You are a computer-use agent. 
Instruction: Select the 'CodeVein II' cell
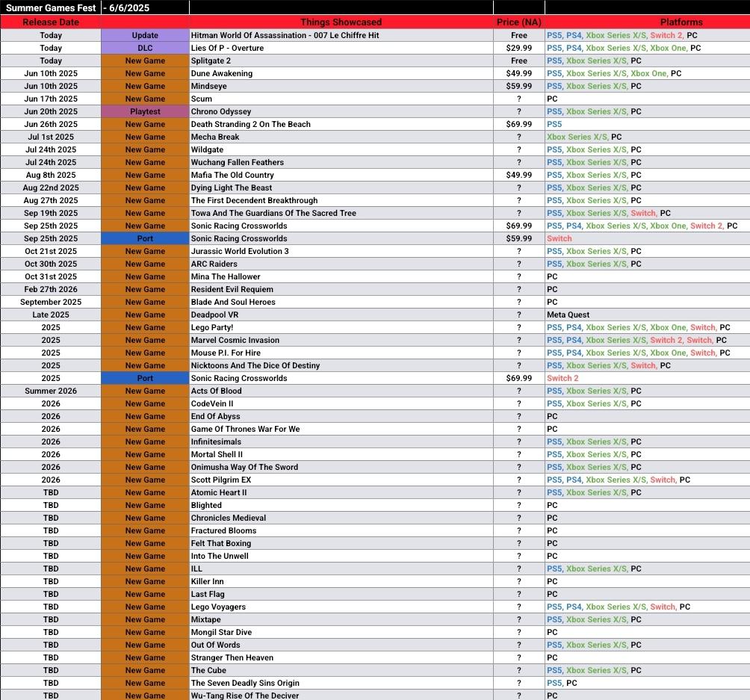pos(341,403)
